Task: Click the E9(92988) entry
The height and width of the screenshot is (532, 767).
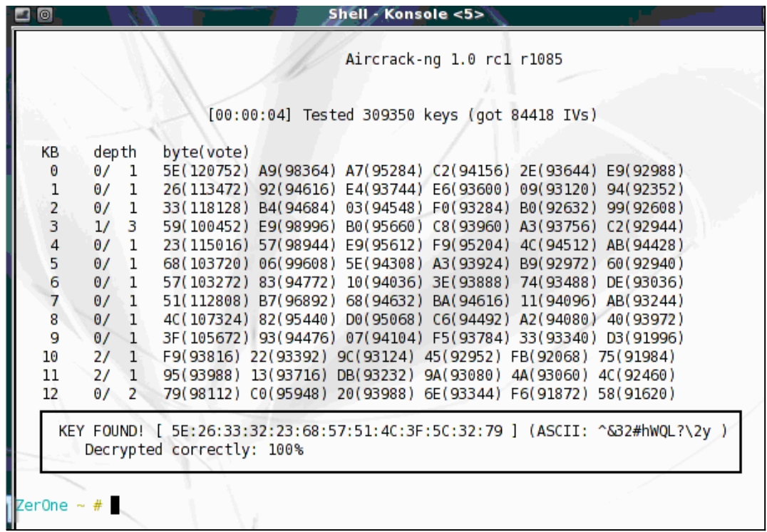Action: (x=645, y=171)
